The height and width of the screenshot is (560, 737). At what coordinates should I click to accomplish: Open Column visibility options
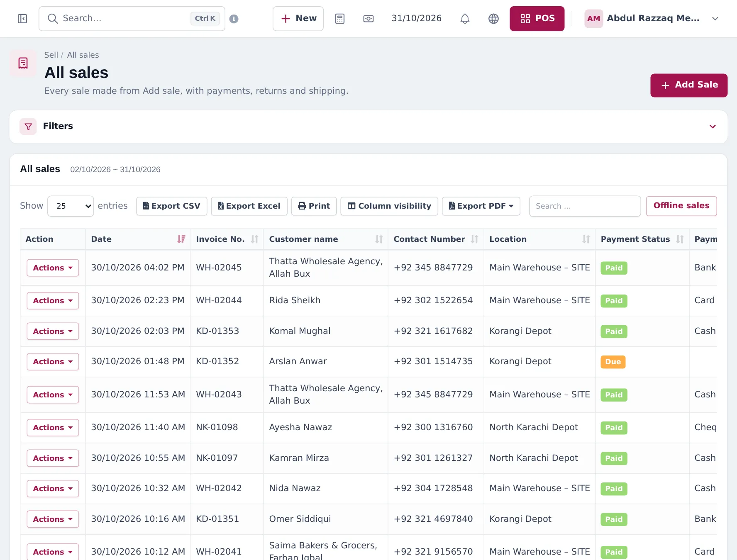click(x=389, y=206)
